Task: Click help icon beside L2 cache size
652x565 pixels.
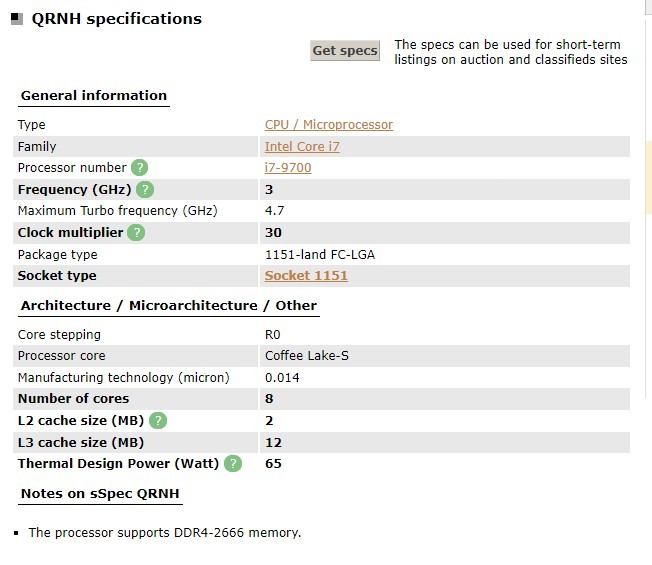Action: [x=158, y=421]
